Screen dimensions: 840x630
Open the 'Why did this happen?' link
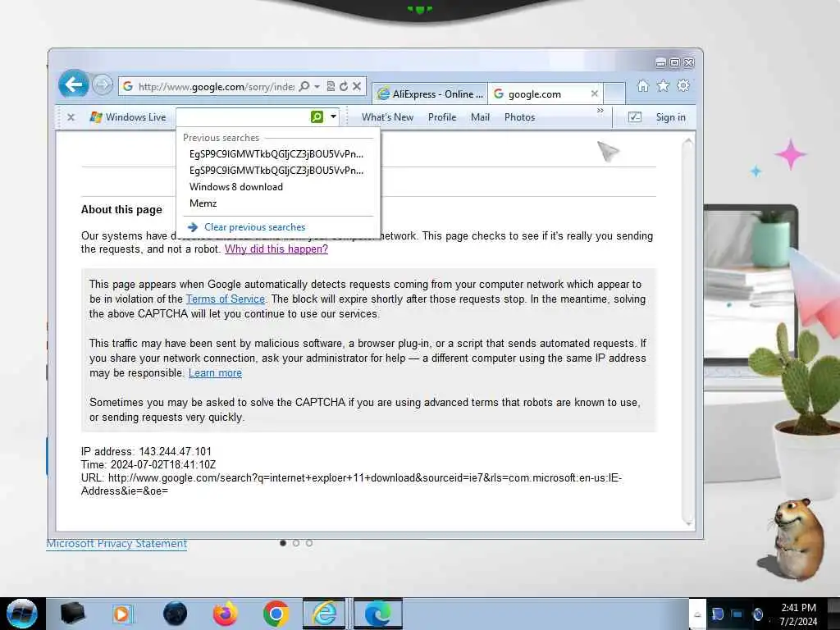point(276,249)
